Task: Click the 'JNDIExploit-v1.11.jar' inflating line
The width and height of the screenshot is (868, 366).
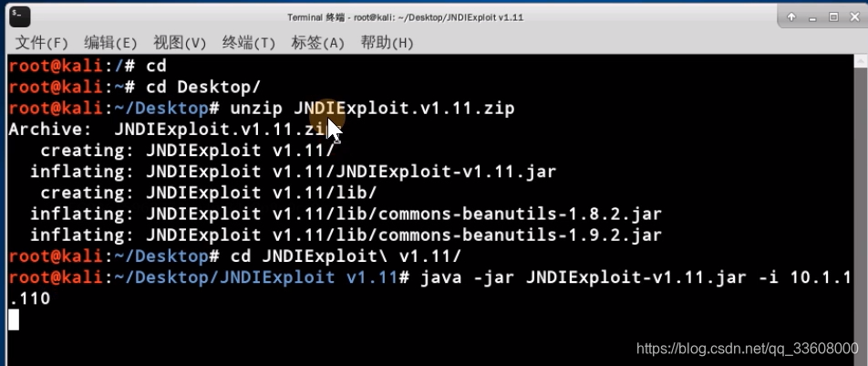Action: (293, 172)
